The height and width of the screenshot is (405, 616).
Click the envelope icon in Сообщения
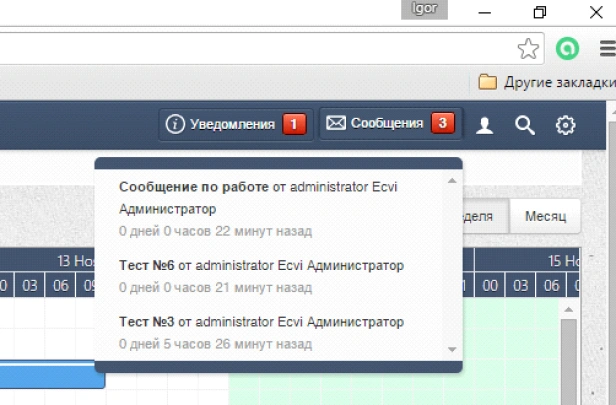click(x=336, y=124)
